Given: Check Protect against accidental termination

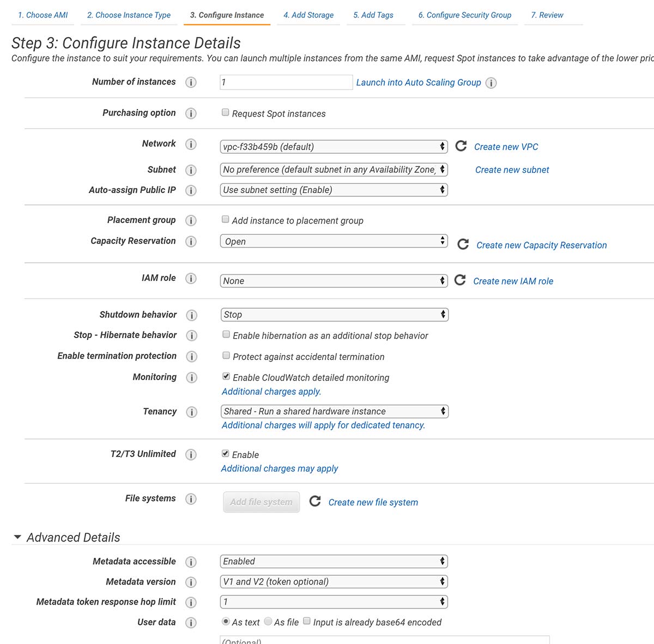Looking at the screenshot, I should click(x=226, y=356).
